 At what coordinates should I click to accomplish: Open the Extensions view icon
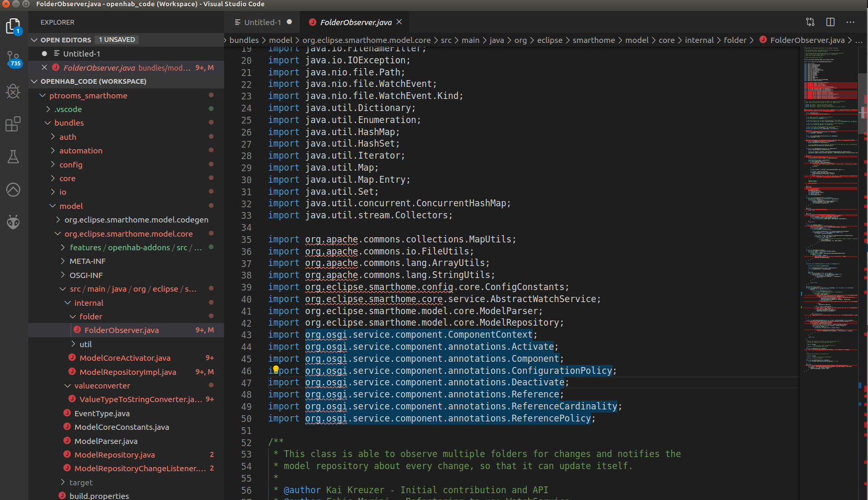(13, 125)
